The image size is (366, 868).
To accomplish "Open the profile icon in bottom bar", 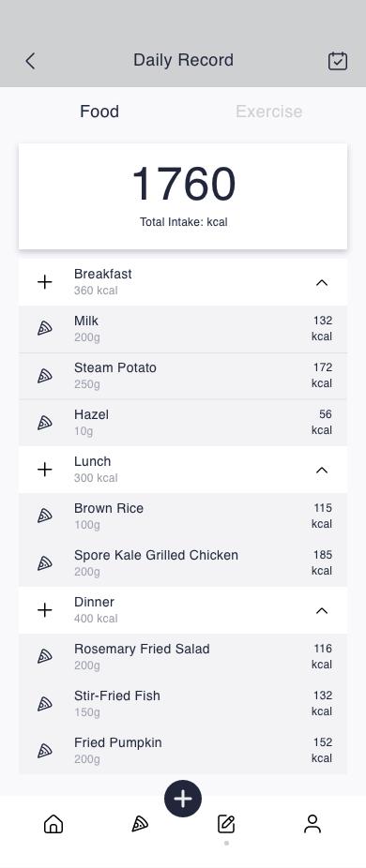I will click(x=313, y=824).
